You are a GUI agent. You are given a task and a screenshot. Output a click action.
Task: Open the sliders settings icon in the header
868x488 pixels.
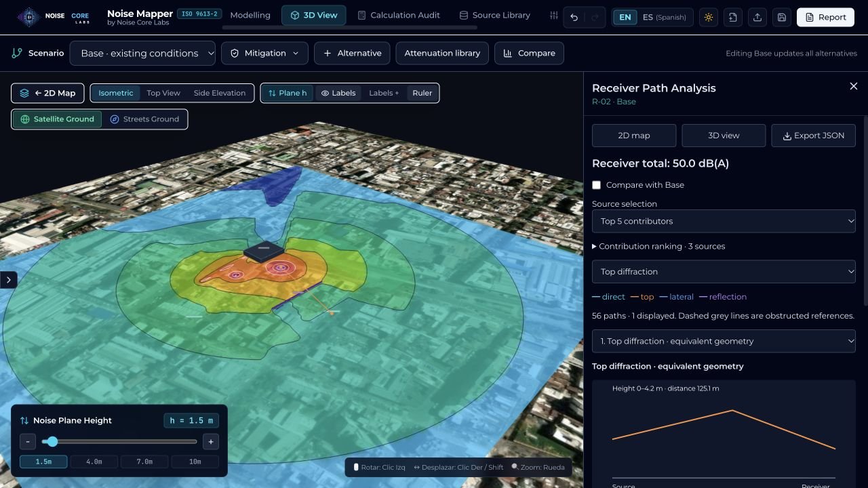click(x=554, y=16)
